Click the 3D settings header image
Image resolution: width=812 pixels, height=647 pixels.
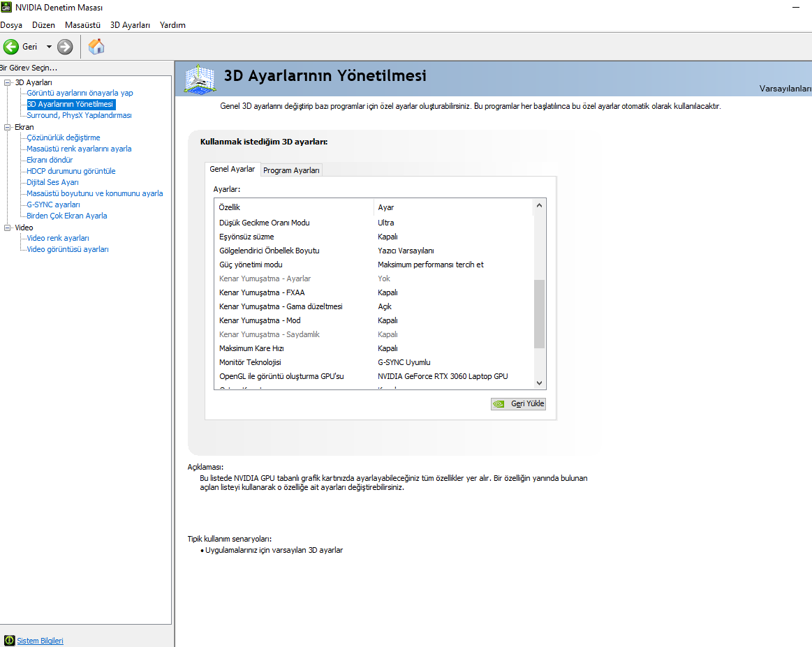[x=200, y=79]
